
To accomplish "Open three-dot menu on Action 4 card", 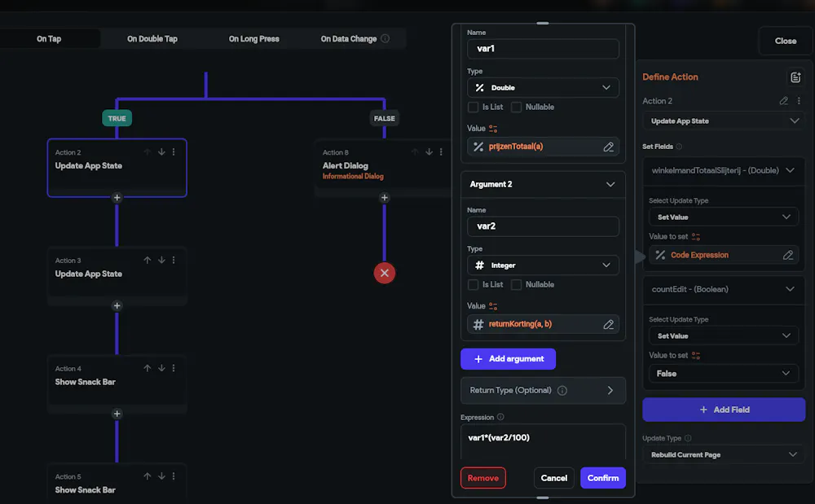I will point(174,368).
